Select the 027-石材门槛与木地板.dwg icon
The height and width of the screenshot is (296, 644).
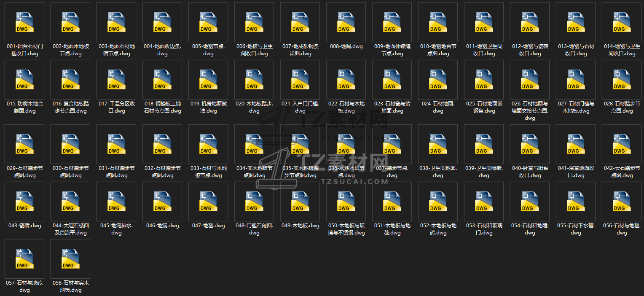tap(576, 80)
